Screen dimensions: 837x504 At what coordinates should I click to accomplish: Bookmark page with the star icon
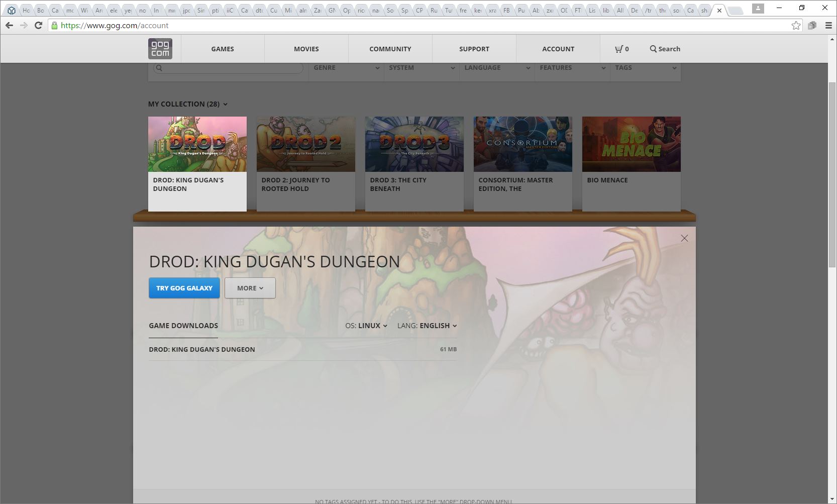(x=796, y=25)
